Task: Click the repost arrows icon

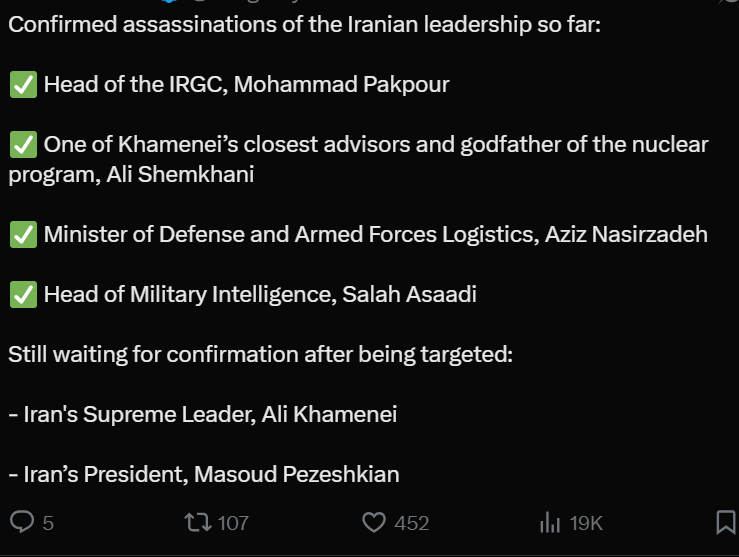Action: (197, 522)
